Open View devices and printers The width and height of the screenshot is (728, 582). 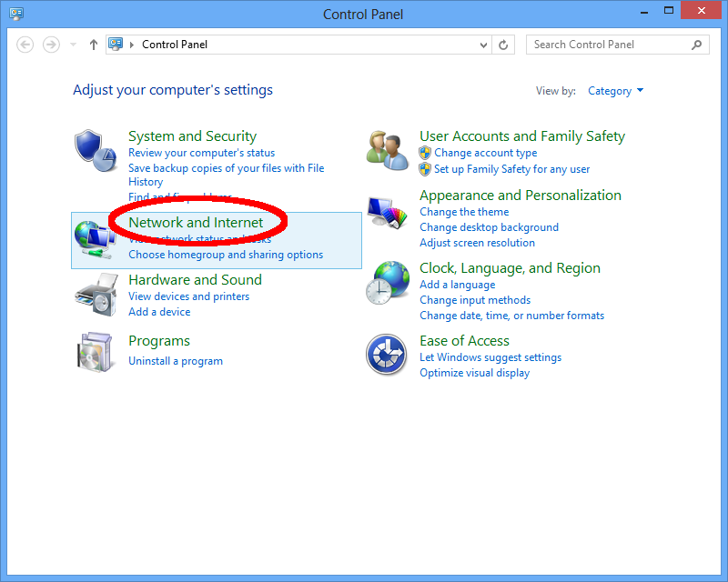[x=189, y=296]
